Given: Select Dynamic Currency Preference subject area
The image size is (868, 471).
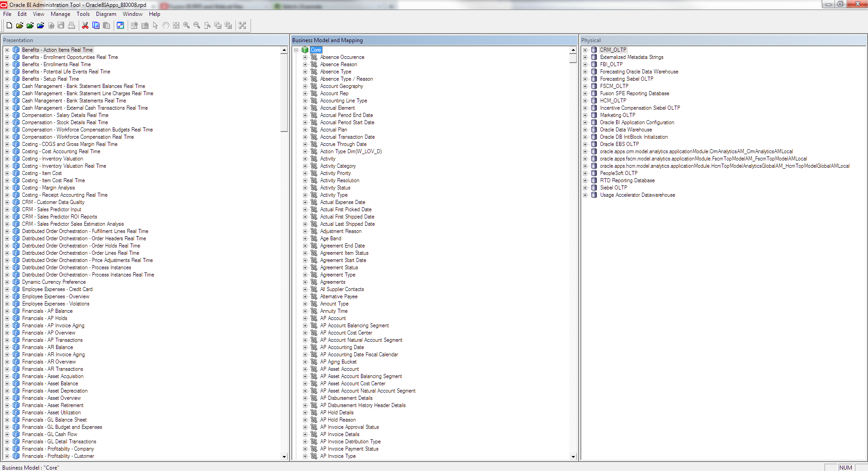Looking at the screenshot, I should coord(54,282).
